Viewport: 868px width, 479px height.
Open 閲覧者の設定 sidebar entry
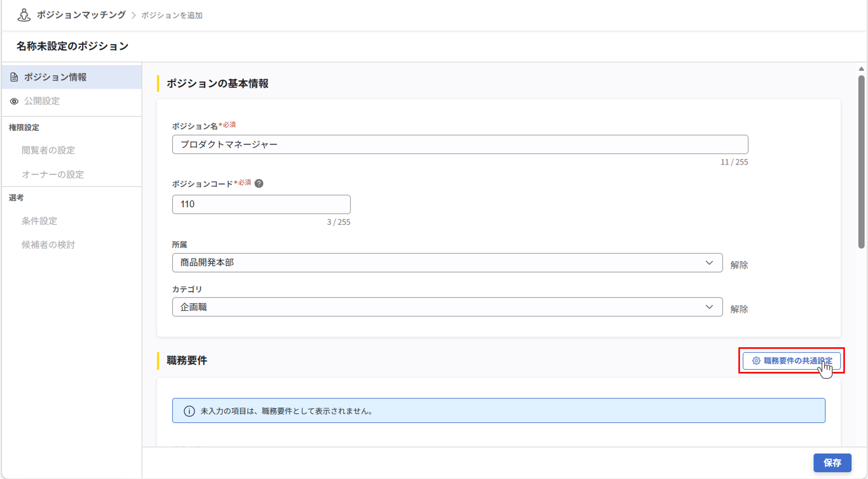(x=48, y=150)
